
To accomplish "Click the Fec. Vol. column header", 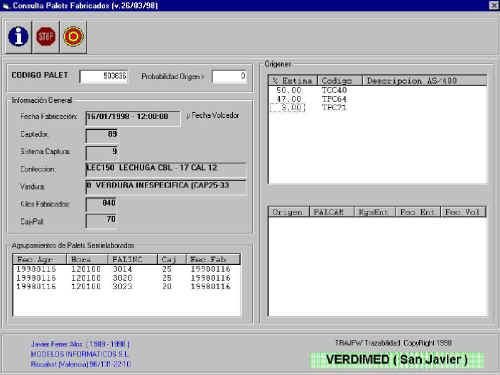I will 464,212.
